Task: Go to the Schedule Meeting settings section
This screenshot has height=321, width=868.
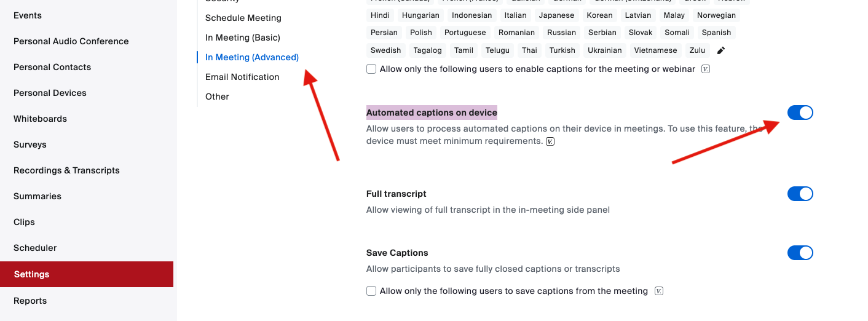Action: (243, 18)
